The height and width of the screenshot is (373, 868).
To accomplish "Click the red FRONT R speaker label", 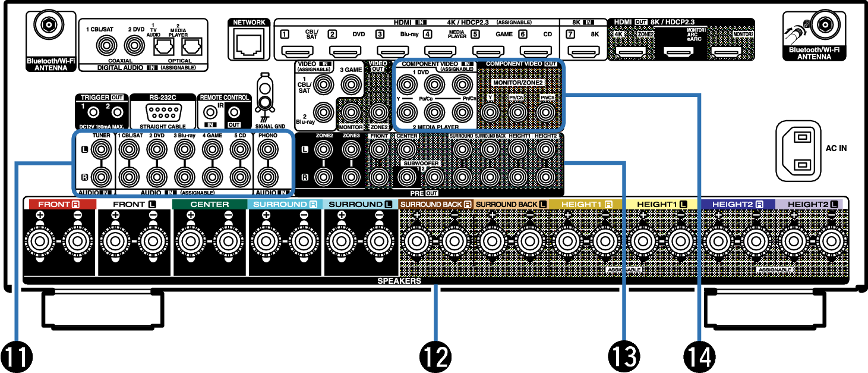I will pyautogui.click(x=59, y=204).
